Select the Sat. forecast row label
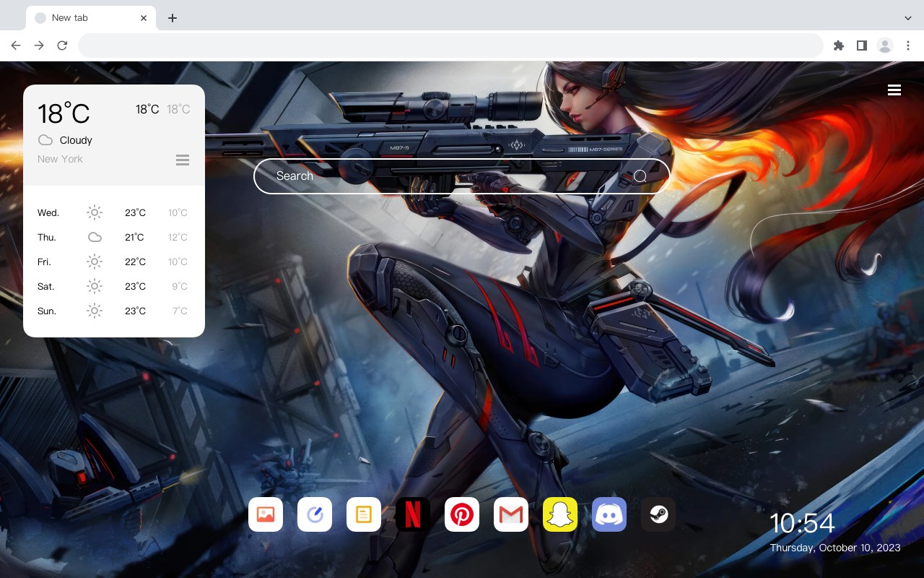Image resolution: width=924 pixels, height=578 pixels. click(46, 287)
